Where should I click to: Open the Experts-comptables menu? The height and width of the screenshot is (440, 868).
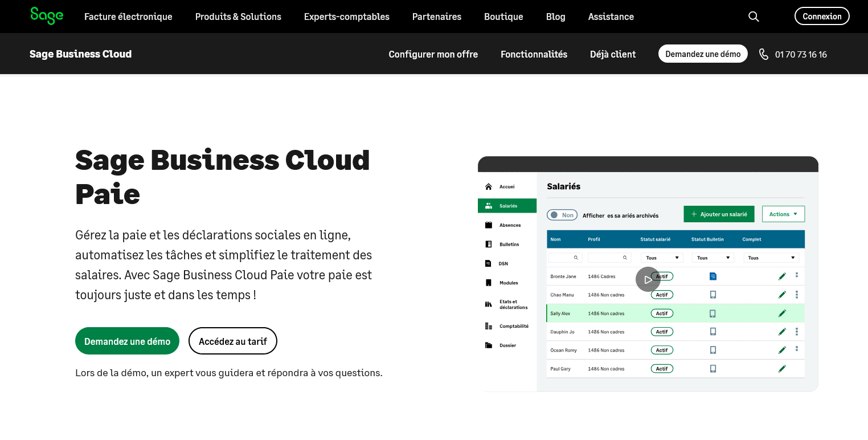point(347,17)
